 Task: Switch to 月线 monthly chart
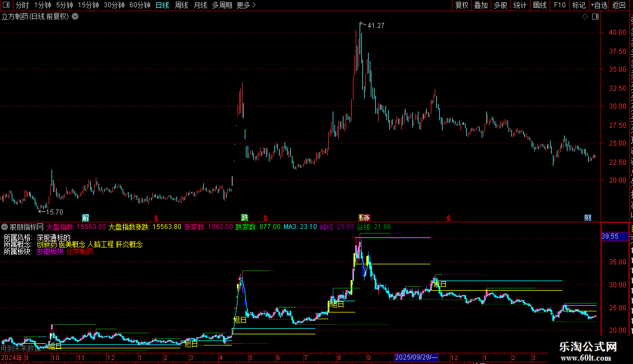coord(200,5)
